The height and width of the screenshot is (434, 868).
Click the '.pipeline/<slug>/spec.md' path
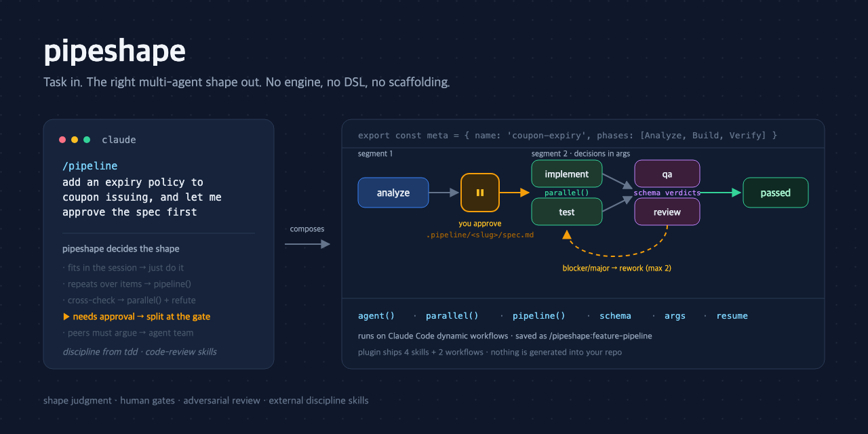[480, 235]
